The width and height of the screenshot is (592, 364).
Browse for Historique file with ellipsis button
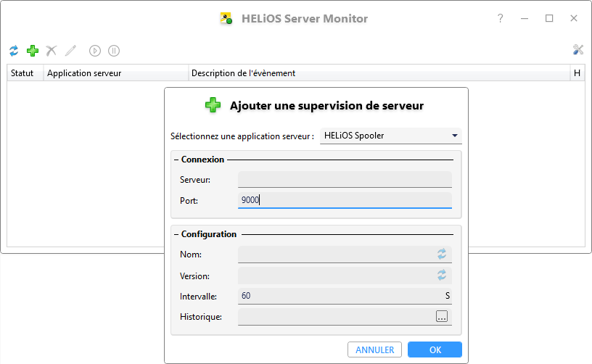[x=442, y=316]
